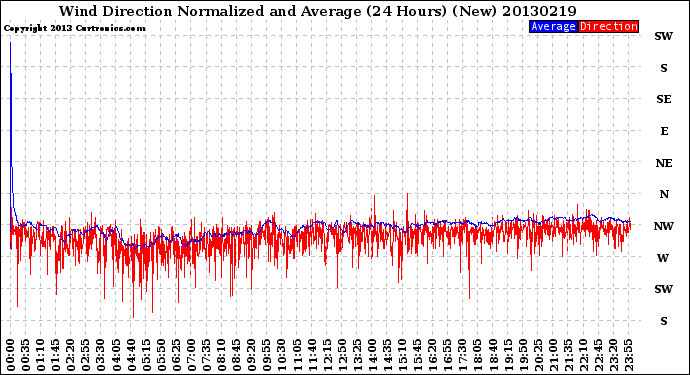Screen dimensions: 690x375
Task: Select the 11:40 time label
Action: coord(312,355)
